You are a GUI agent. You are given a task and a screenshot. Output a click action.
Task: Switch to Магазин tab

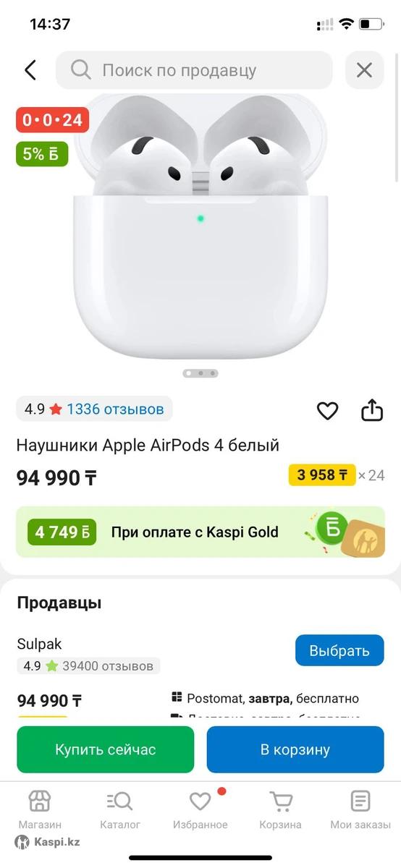pyautogui.click(x=40, y=809)
